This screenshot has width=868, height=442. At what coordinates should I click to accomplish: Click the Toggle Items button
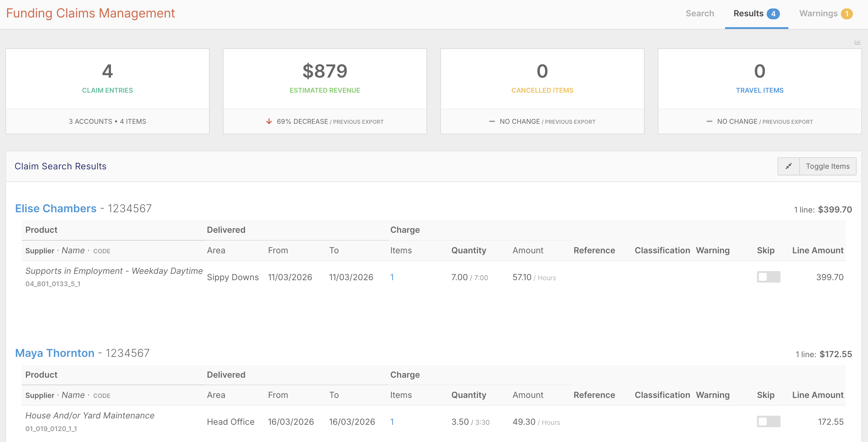click(828, 166)
